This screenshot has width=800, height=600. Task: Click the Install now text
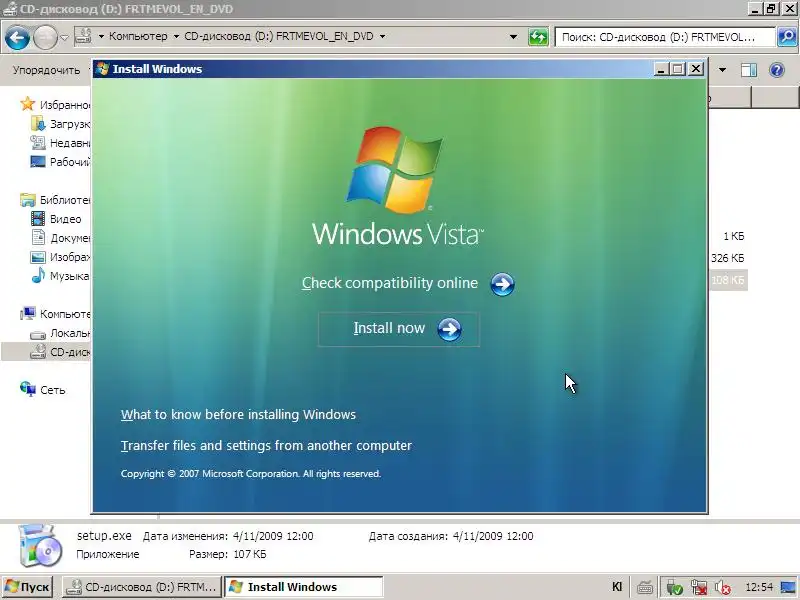tap(389, 328)
